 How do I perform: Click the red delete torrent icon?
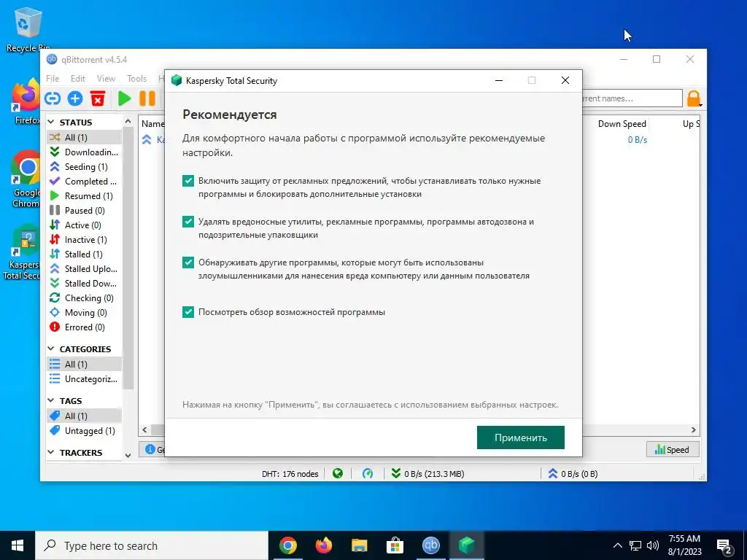click(x=98, y=98)
